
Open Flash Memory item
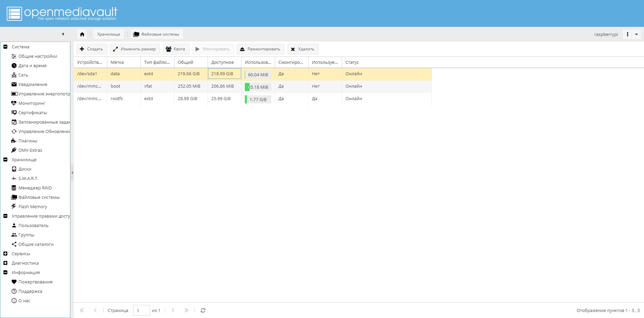coord(33,207)
